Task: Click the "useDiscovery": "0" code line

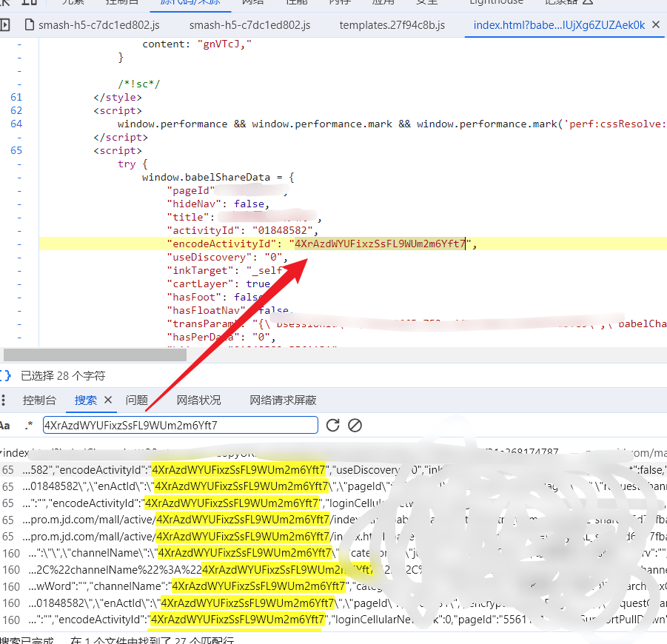Action: (x=227, y=258)
